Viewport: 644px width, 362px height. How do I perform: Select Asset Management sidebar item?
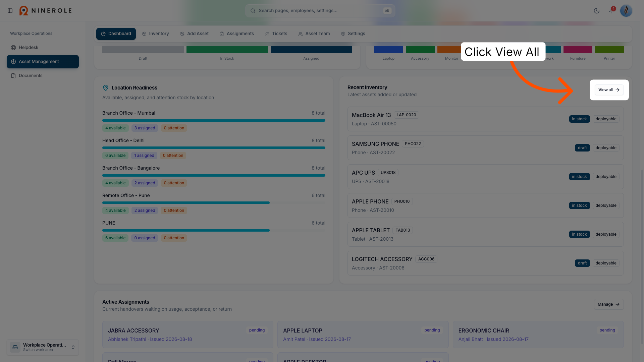(43, 62)
